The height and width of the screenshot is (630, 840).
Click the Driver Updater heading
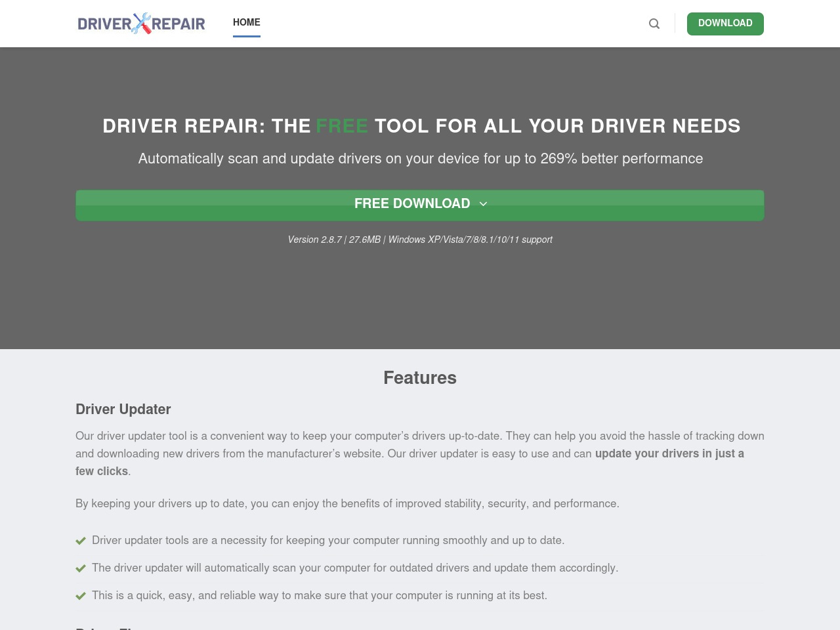123,409
